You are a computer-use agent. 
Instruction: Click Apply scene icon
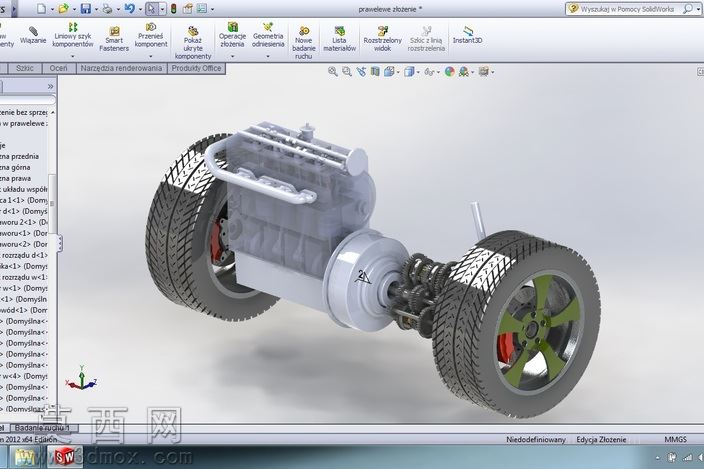point(464,72)
